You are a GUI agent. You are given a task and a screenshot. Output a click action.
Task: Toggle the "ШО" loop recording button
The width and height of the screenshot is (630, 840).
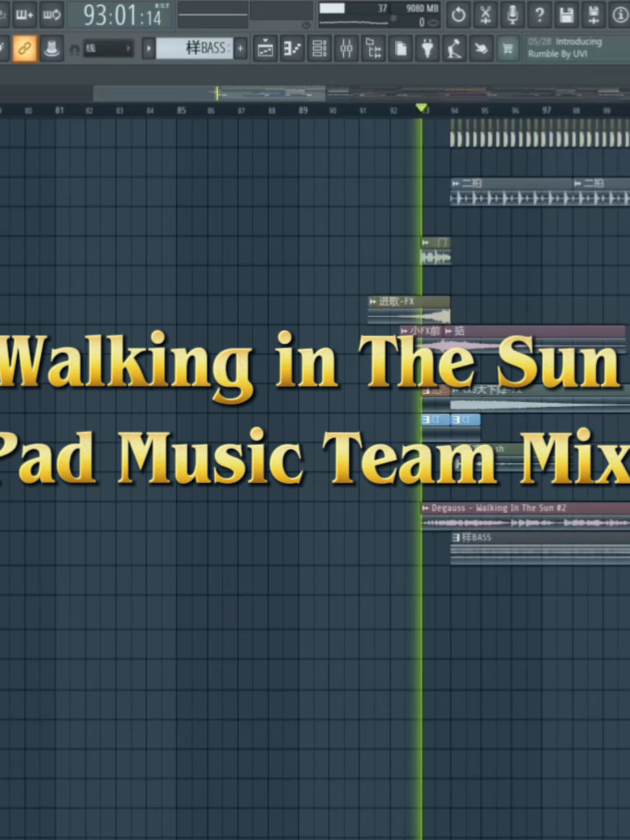click(x=51, y=14)
